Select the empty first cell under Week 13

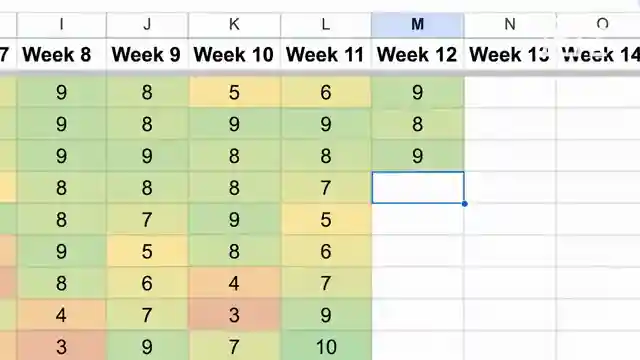point(510,92)
